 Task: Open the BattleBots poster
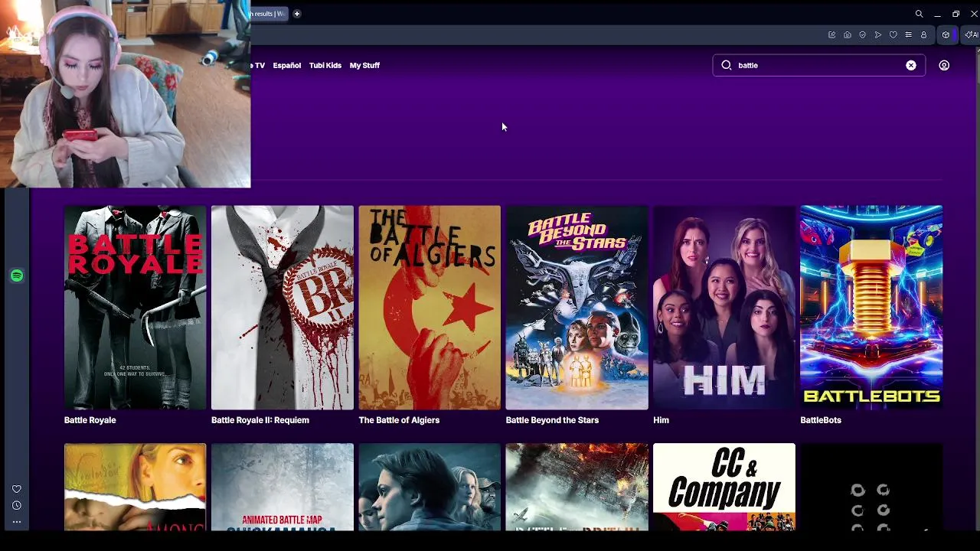871,308
